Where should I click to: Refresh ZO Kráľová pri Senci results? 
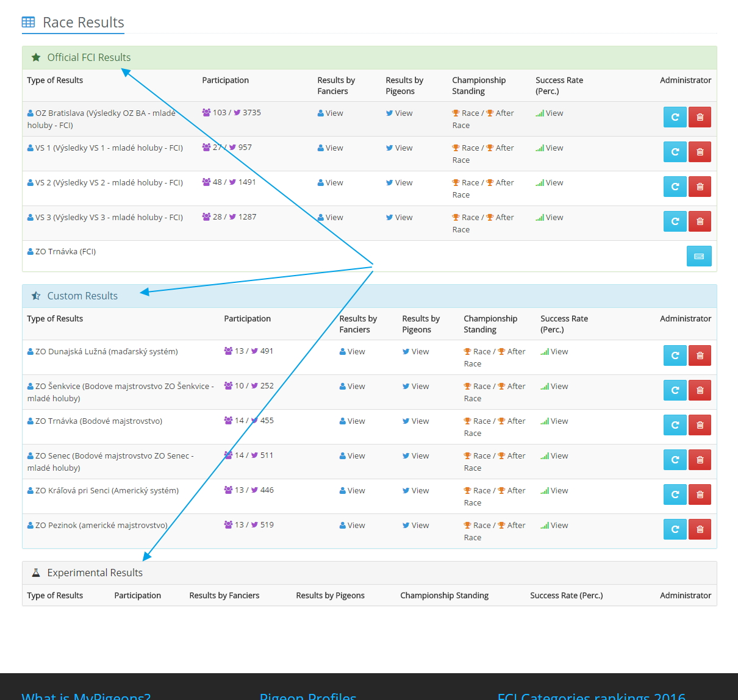[675, 495]
